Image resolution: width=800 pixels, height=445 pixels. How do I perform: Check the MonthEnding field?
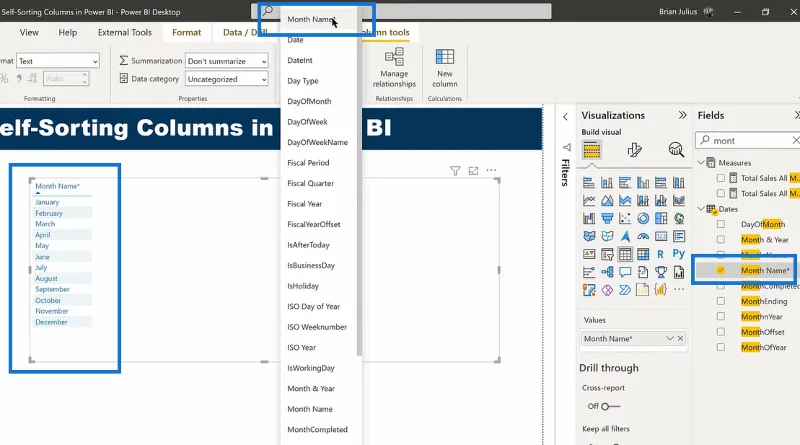click(x=720, y=301)
